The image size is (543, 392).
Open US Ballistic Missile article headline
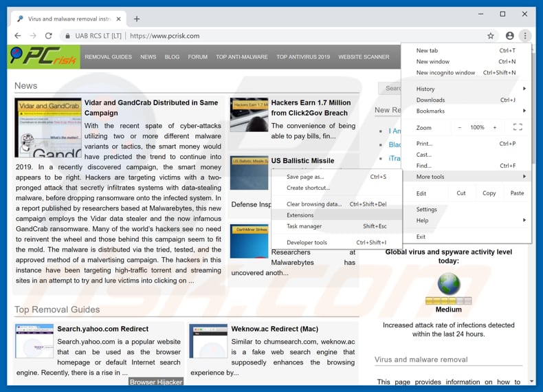coord(302,161)
